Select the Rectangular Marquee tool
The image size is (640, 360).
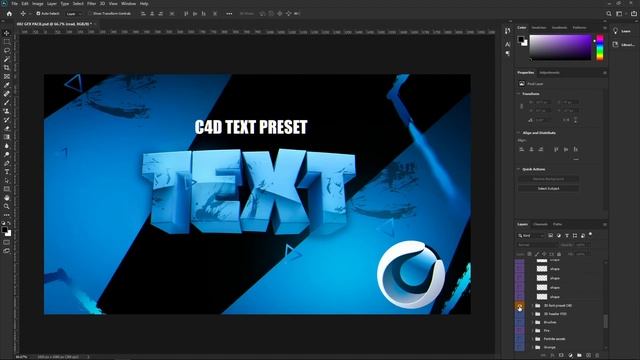[7, 42]
